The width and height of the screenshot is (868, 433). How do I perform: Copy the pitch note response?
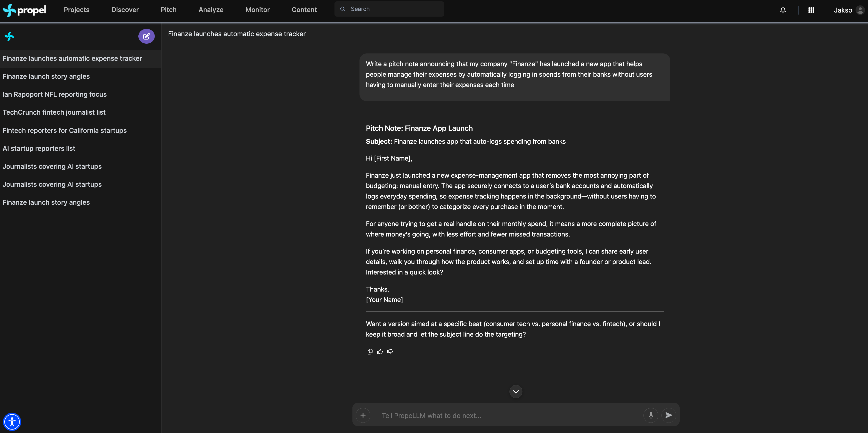(370, 352)
